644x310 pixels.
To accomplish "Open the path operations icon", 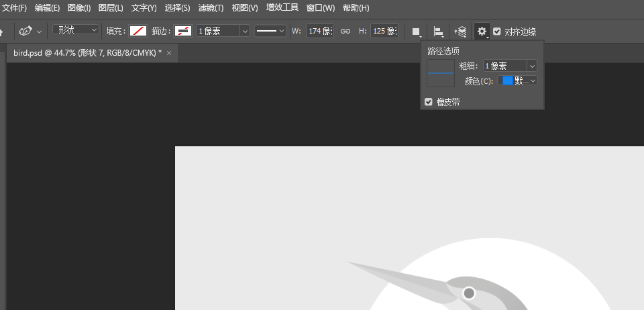I will pos(417,32).
